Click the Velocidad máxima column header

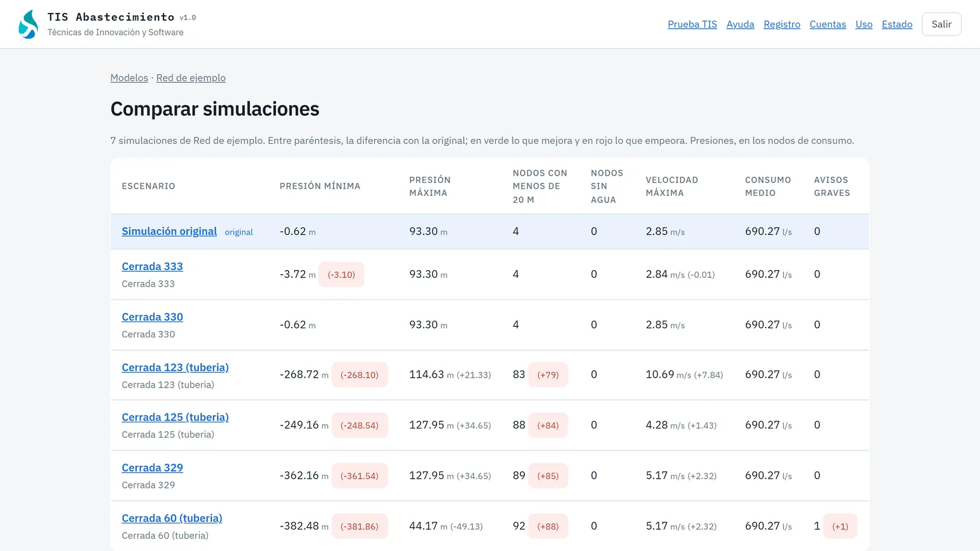(672, 186)
